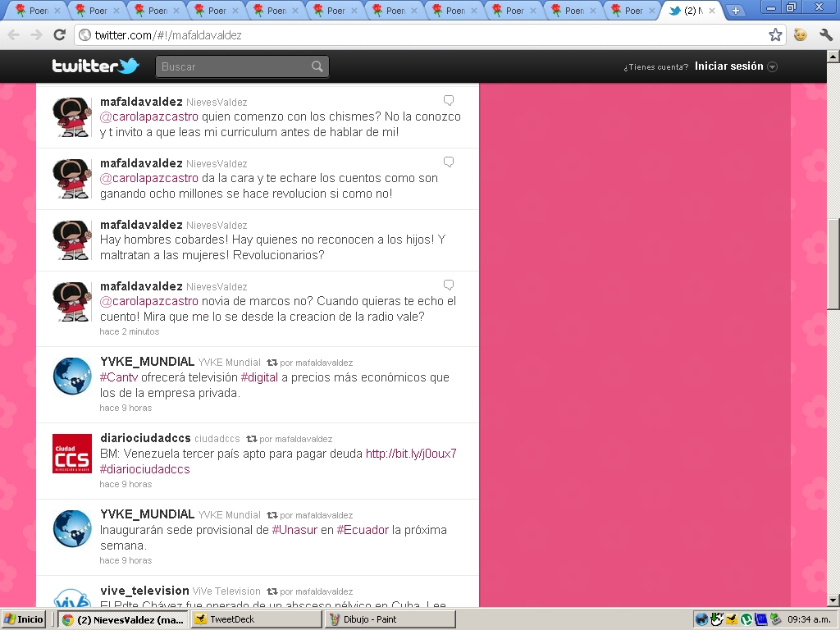Switch to the active Twitter tab

tap(691, 10)
